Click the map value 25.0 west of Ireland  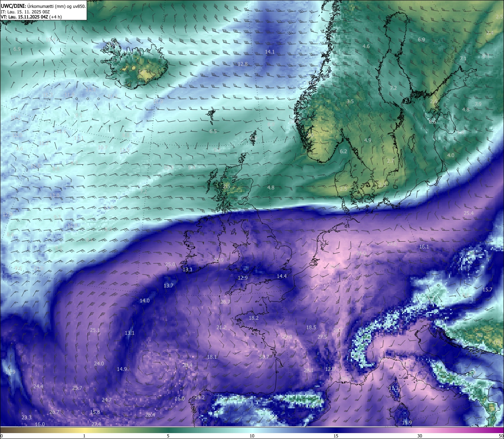(170, 265)
